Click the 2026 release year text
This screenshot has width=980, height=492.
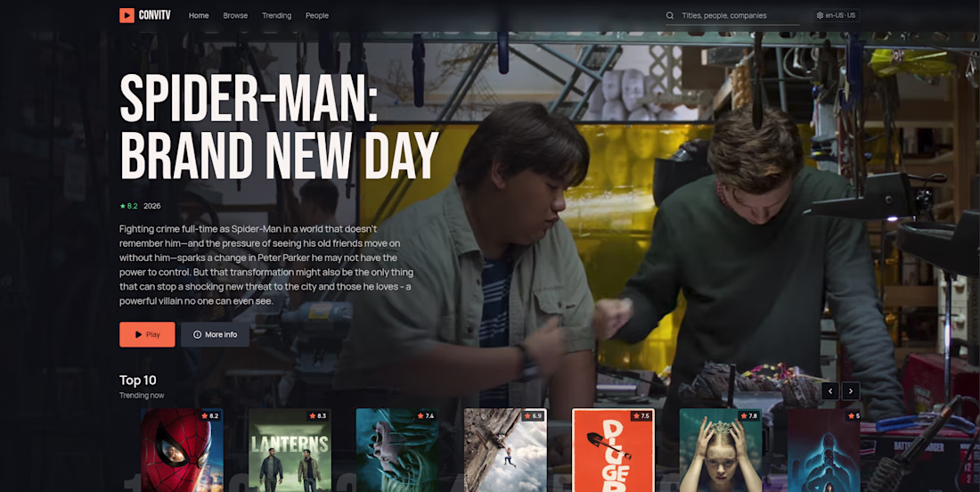tap(151, 206)
